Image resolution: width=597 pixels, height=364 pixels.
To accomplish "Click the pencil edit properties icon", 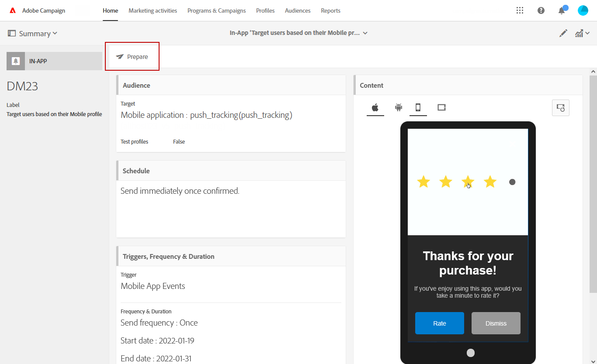I will click(x=563, y=33).
